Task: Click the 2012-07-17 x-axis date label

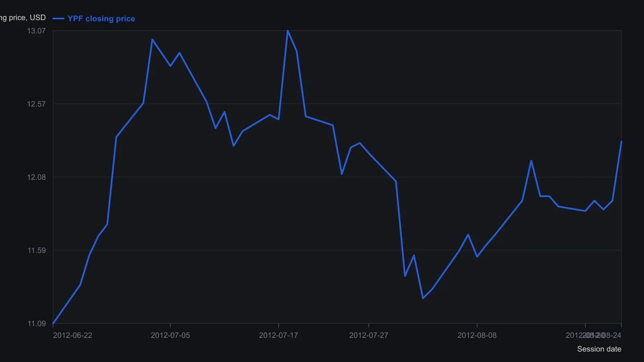Action: click(x=279, y=335)
